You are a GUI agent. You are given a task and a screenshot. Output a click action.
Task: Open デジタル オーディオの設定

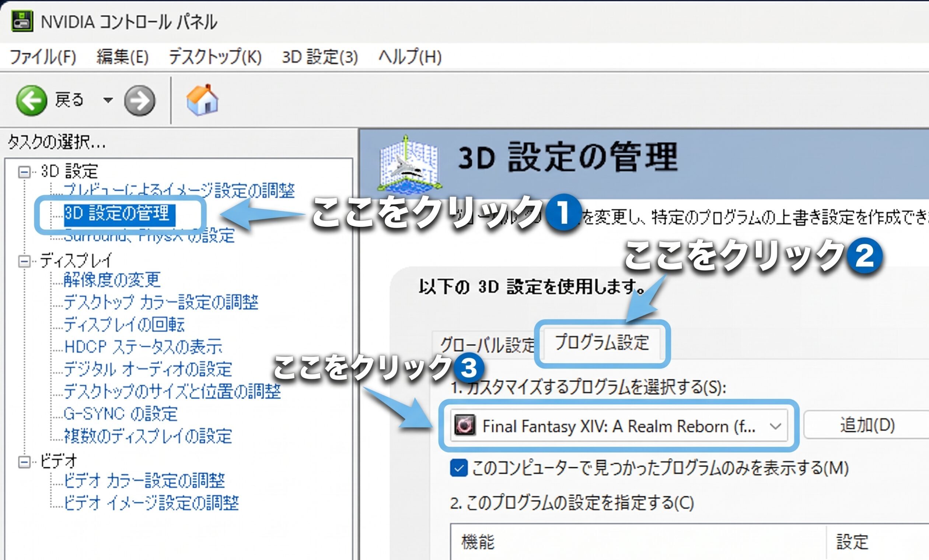[x=148, y=369]
